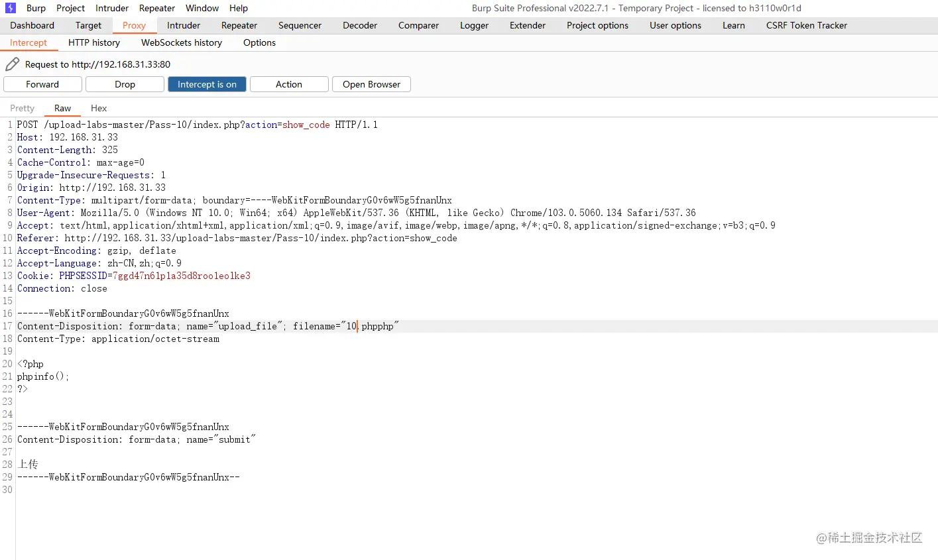
Task: Toggle the Intercept is on button
Action: (207, 84)
